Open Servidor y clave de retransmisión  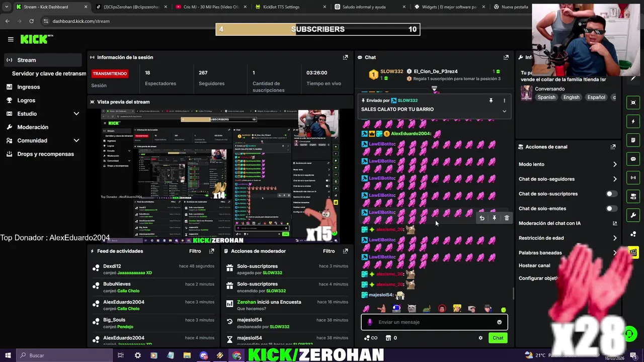[49, 73]
